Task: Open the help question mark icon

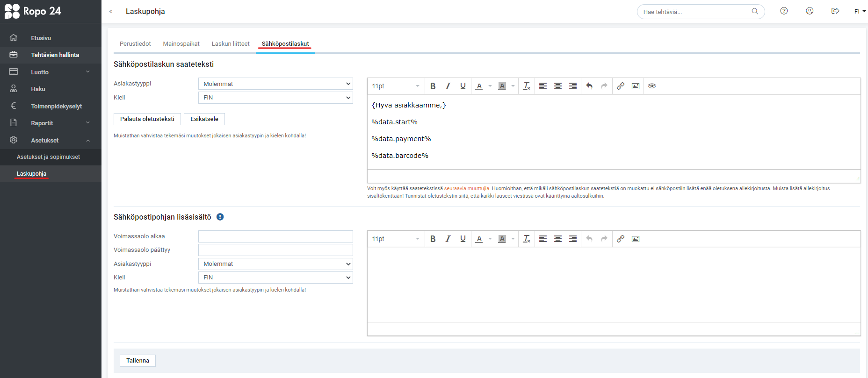Action: click(784, 11)
